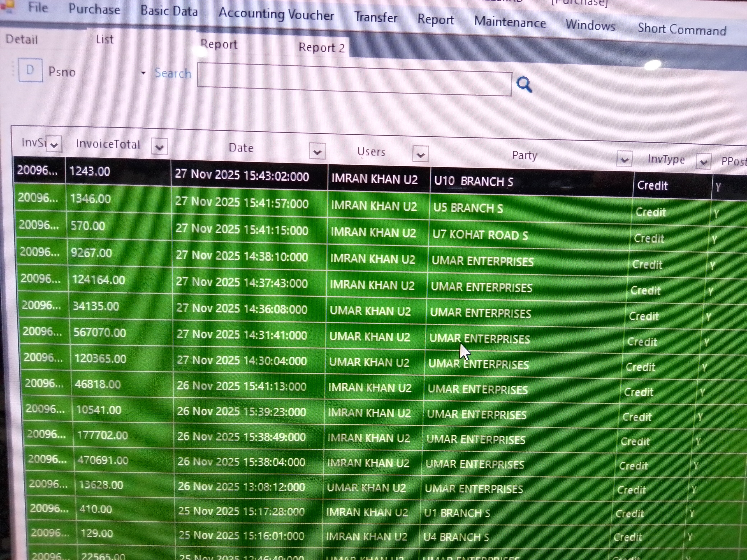Open the InvSno column filter dropdown

(x=54, y=144)
